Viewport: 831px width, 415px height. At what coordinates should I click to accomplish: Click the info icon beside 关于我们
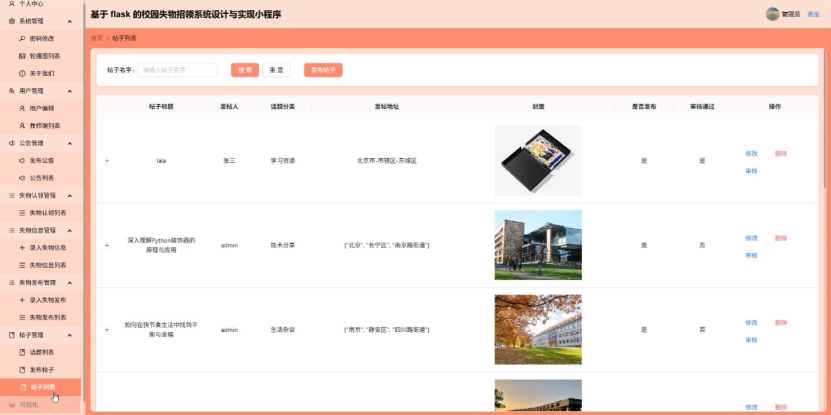pyautogui.click(x=22, y=74)
